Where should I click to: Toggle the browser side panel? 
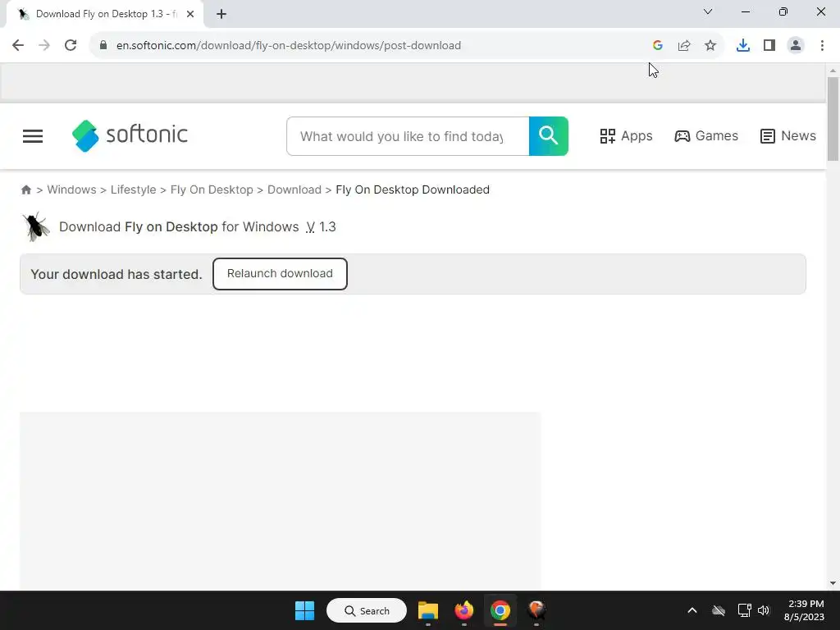(x=769, y=46)
